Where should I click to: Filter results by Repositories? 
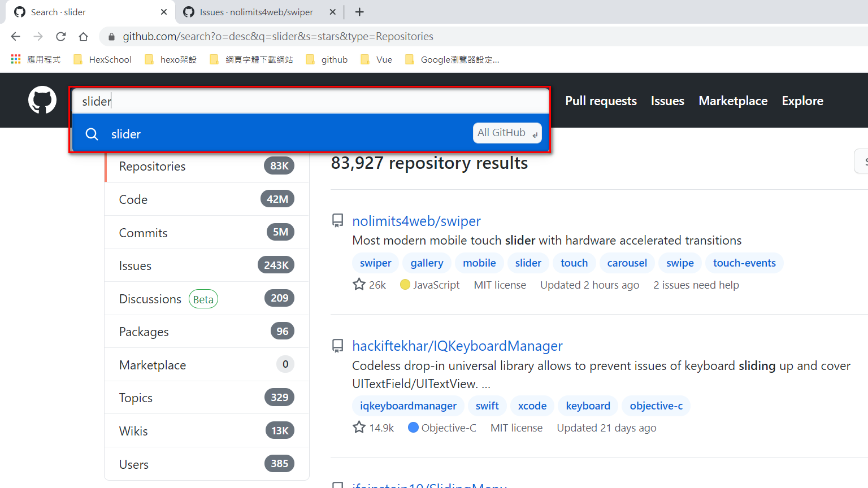point(207,166)
